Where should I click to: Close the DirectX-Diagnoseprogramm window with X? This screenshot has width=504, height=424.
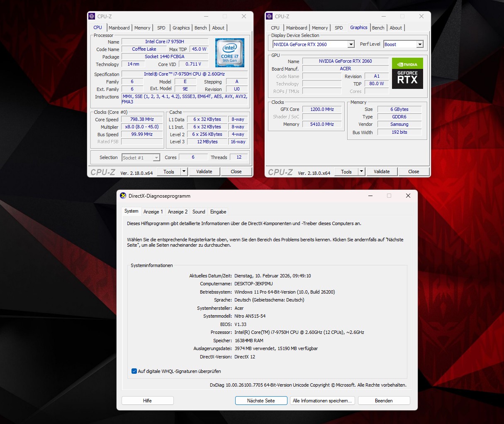point(408,196)
